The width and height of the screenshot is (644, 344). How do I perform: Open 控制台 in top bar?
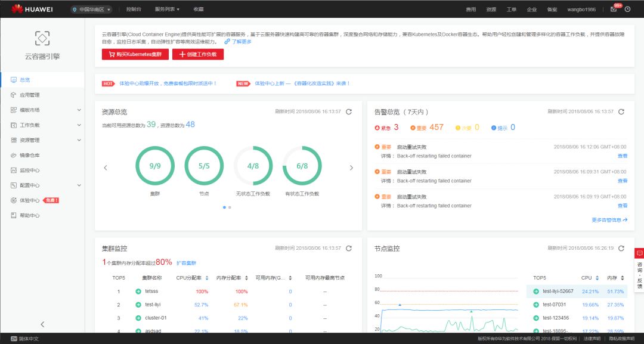click(134, 9)
